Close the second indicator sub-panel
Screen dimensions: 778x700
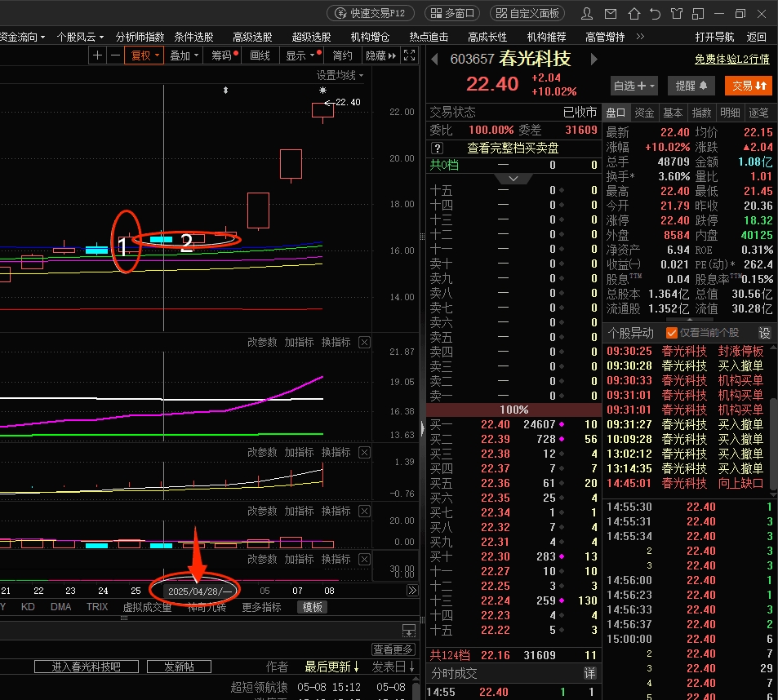coord(364,452)
